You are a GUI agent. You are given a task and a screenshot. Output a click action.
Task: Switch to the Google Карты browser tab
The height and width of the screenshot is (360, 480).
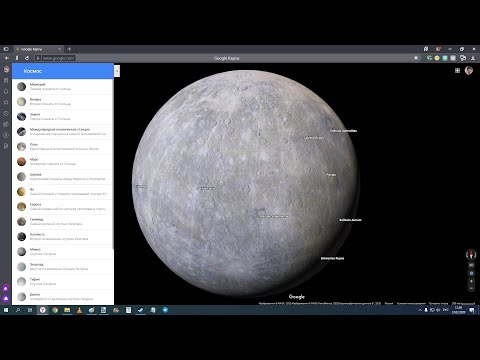38,49
